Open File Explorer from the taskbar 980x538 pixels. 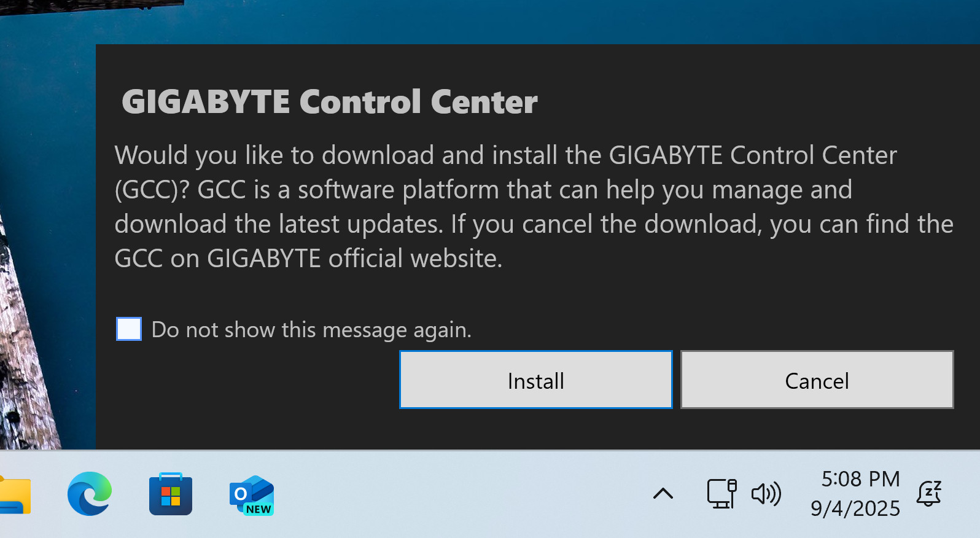[14, 495]
